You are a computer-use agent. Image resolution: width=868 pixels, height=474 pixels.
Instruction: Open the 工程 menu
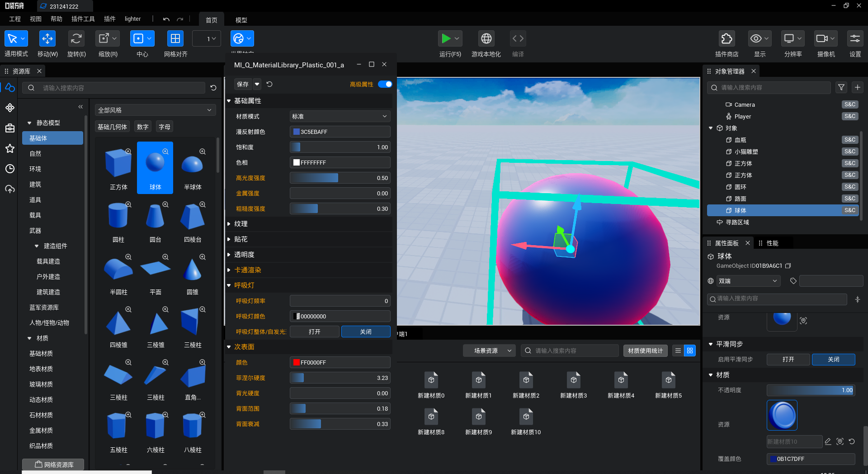[x=15, y=19]
